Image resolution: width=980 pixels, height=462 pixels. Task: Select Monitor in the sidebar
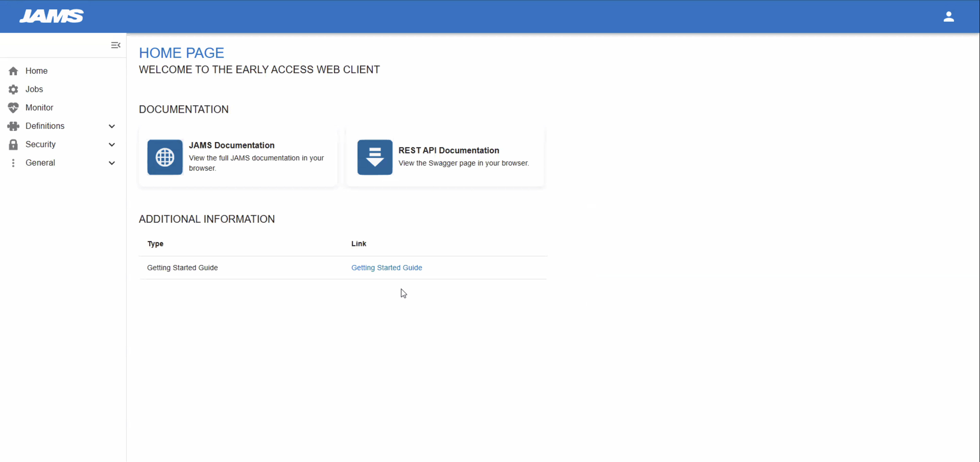click(x=39, y=108)
